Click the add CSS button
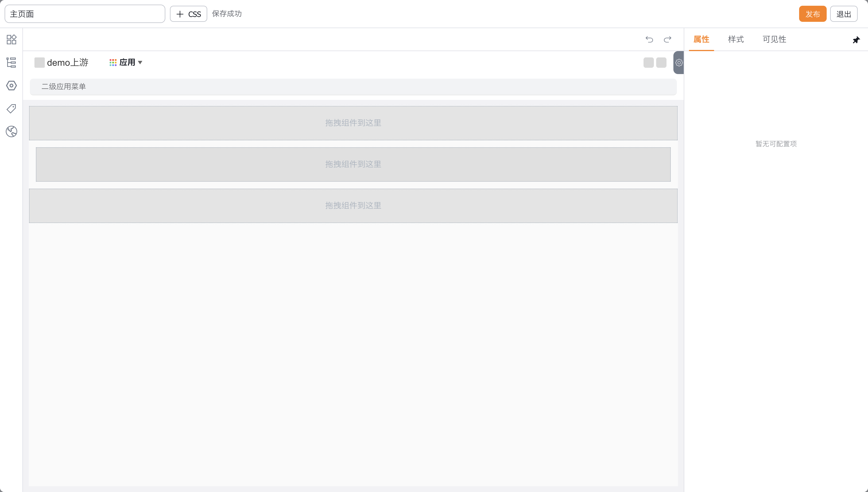868x492 pixels. [188, 14]
